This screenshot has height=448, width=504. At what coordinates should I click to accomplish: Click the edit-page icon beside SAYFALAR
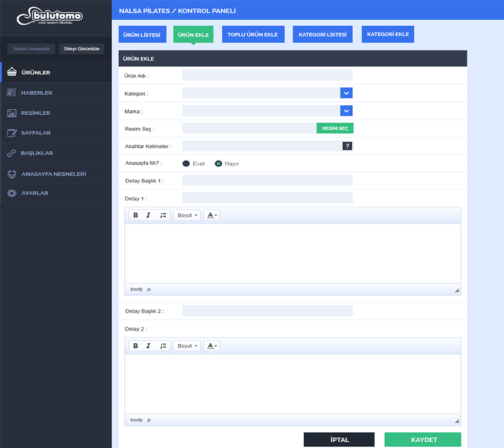(12, 133)
